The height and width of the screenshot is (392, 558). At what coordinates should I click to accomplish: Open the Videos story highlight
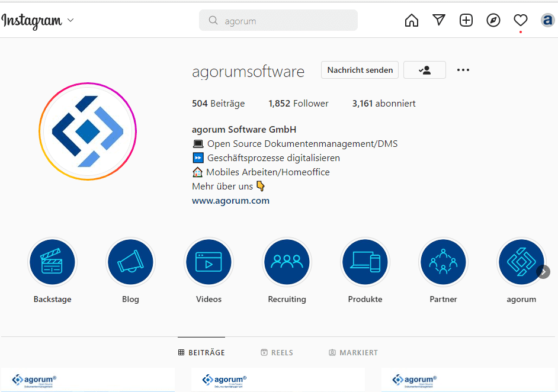(209, 262)
